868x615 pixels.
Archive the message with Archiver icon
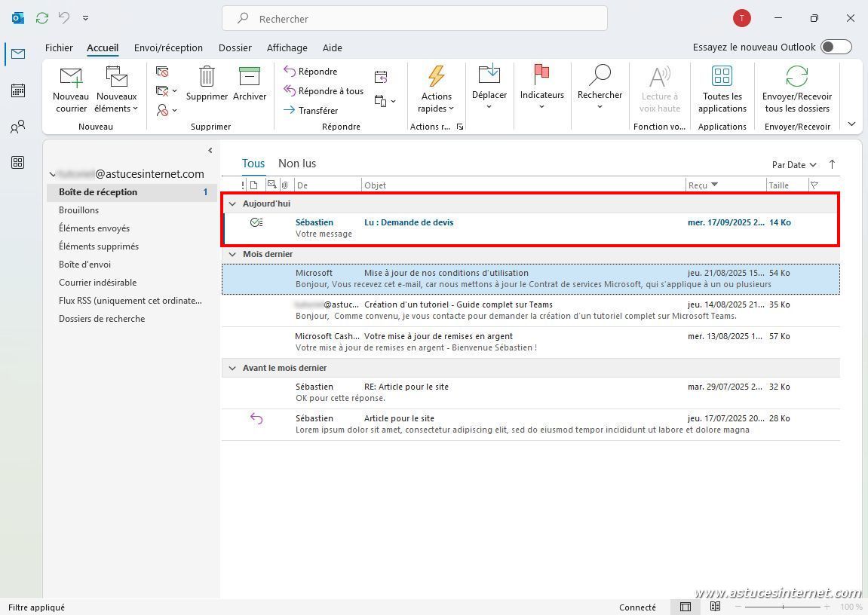tap(249, 77)
